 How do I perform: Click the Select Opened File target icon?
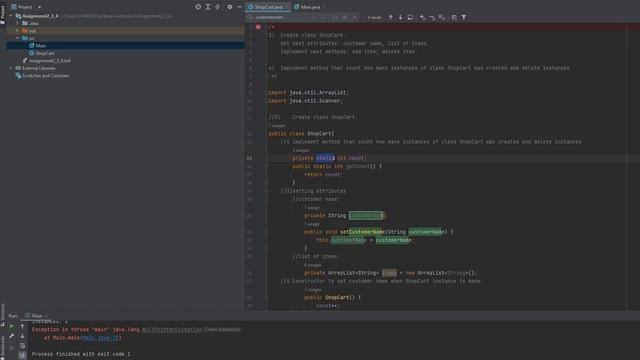point(198,7)
